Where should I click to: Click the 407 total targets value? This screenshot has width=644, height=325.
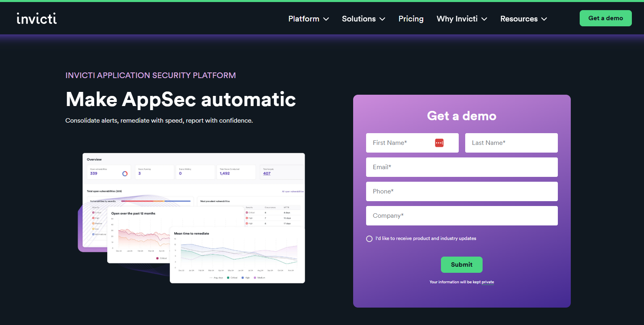(267, 174)
